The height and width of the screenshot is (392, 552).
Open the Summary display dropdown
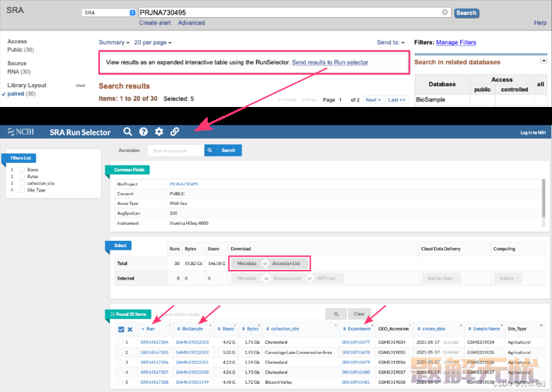114,42
